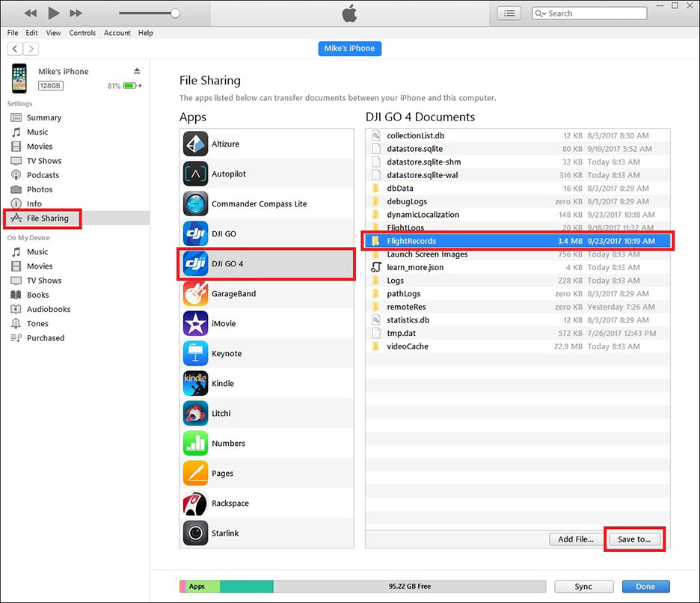Screen dimensions: 700x603
Task: Click the Apps segment of storage bar
Action: [202, 587]
